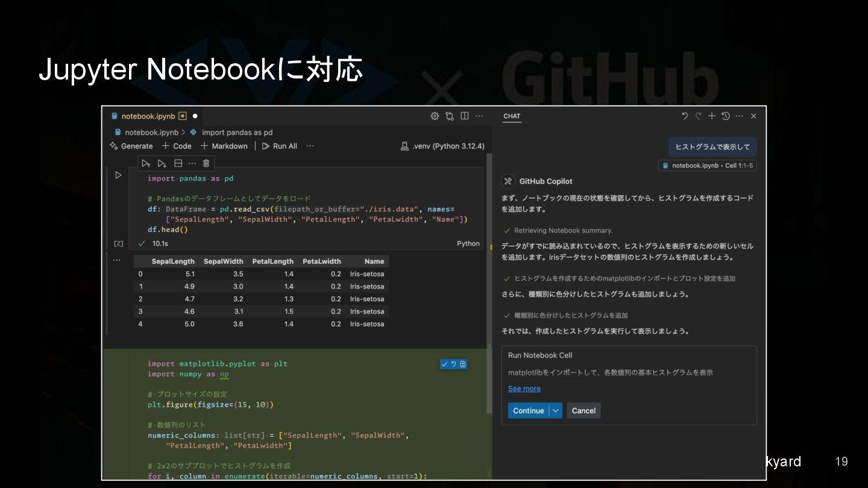Image resolution: width=868 pixels, height=488 pixels.
Task: Show chat history clock icon
Action: click(726, 116)
